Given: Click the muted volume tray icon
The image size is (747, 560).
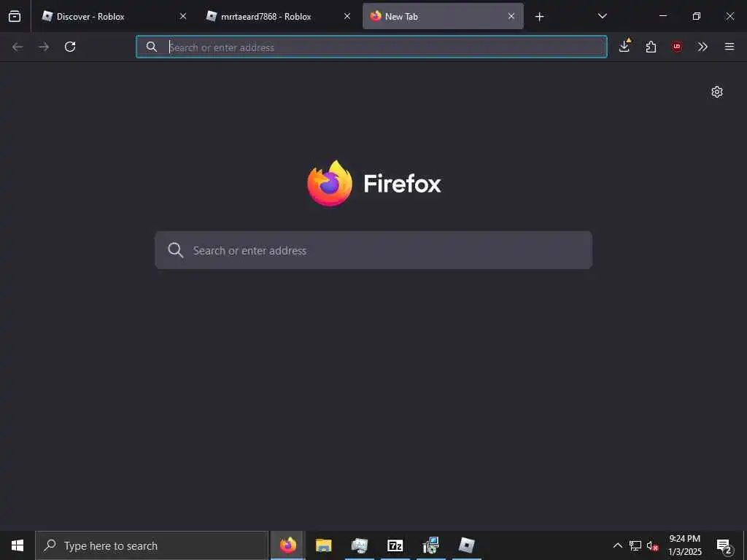Looking at the screenshot, I should 652,545.
